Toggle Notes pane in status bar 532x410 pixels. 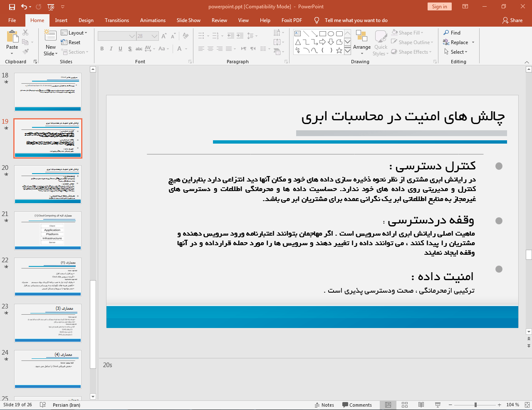click(x=324, y=405)
